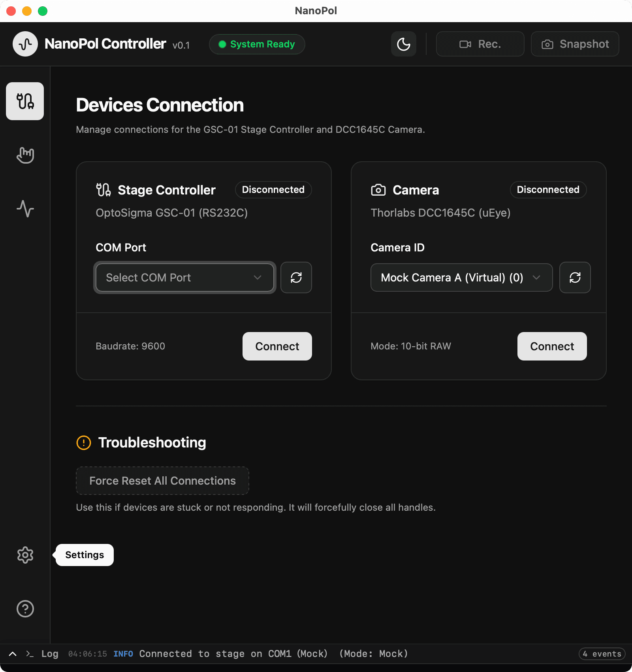Open Settings gear in sidebar

coord(25,555)
